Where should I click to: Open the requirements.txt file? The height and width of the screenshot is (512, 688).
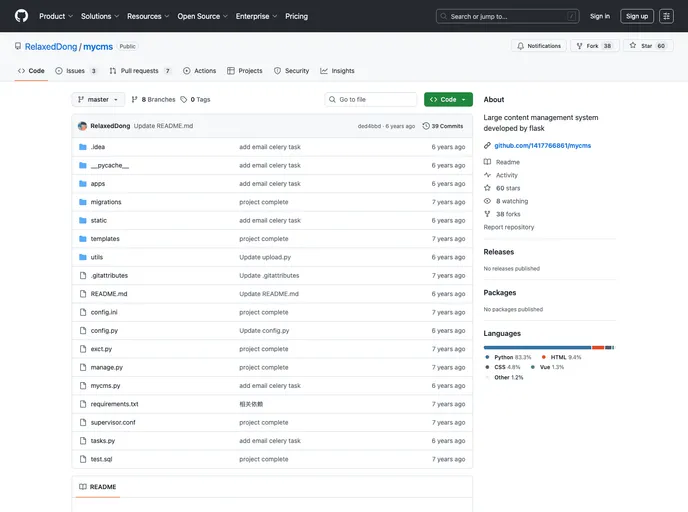pos(115,404)
